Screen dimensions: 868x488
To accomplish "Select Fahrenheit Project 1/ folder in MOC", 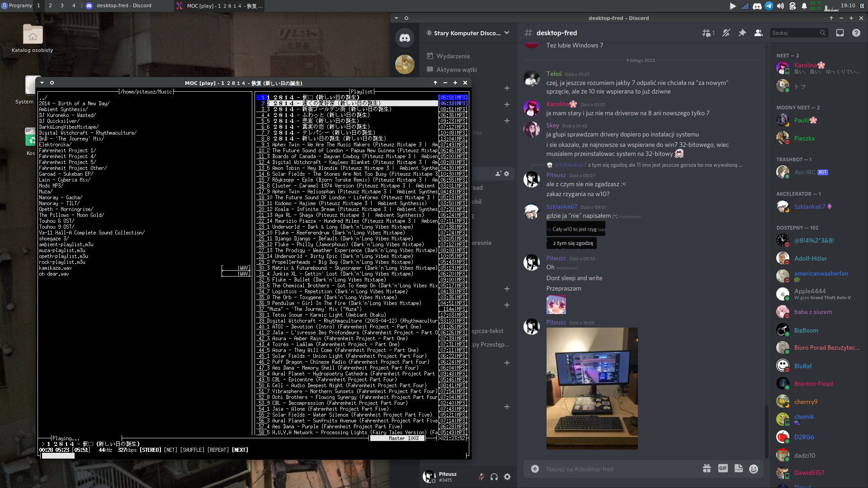I will coord(67,150).
